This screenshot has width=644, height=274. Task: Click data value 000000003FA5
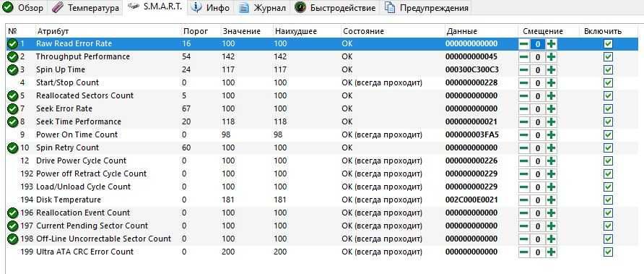[x=472, y=135]
